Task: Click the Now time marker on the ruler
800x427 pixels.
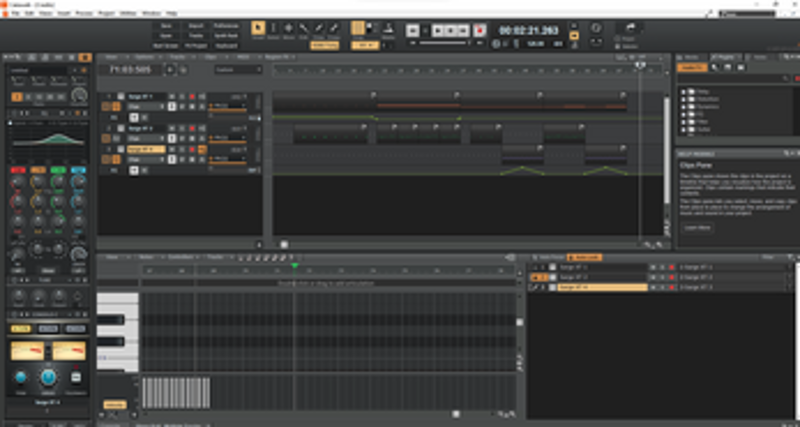Action: point(640,65)
